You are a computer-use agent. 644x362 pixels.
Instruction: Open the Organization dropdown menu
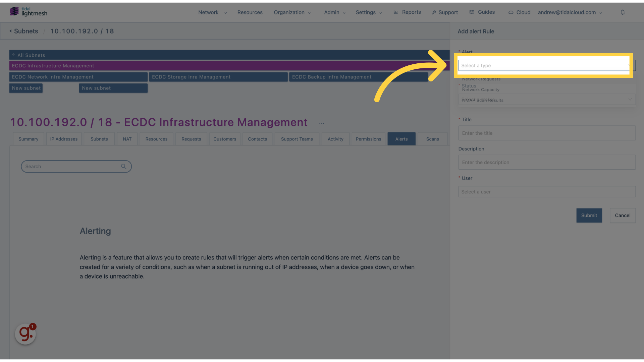pyautogui.click(x=292, y=12)
